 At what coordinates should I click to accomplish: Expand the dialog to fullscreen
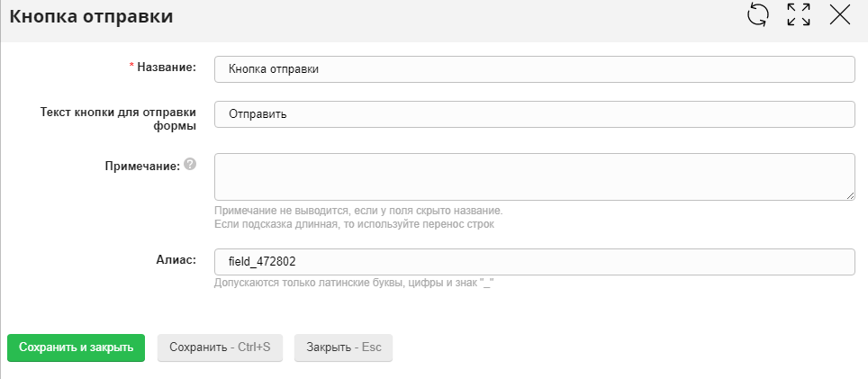click(798, 15)
